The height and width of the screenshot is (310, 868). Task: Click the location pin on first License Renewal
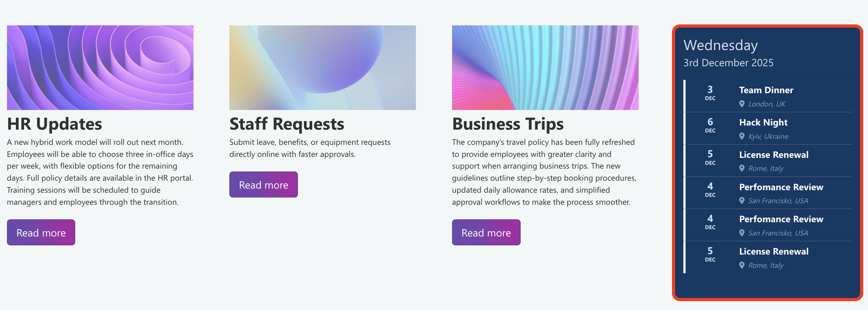[741, 169]
